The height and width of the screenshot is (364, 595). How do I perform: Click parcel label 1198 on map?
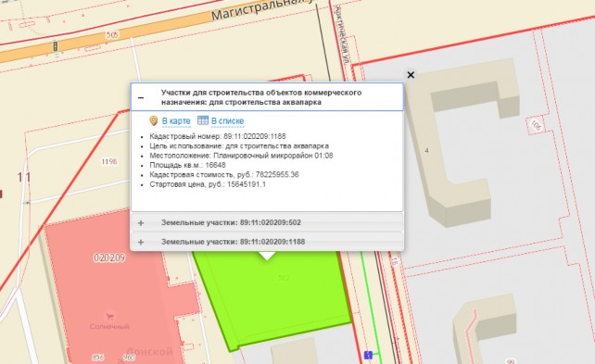(x=109, y=161)
